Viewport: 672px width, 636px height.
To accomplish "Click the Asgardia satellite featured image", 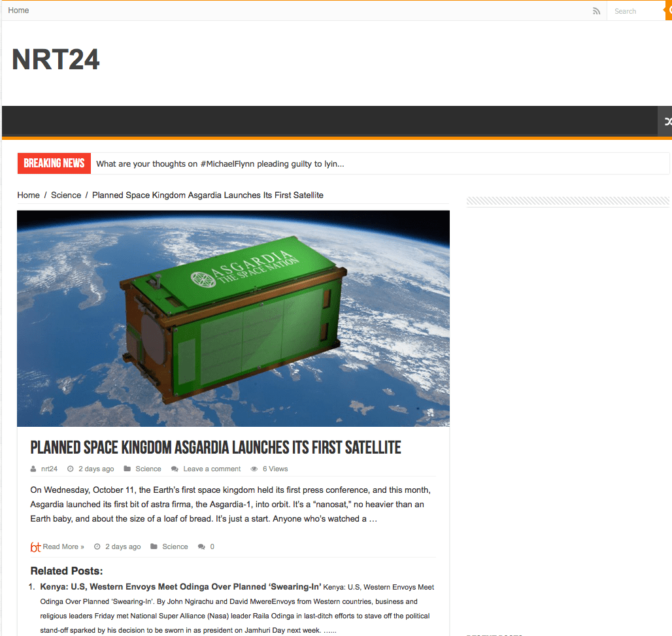I will [233, 318].
